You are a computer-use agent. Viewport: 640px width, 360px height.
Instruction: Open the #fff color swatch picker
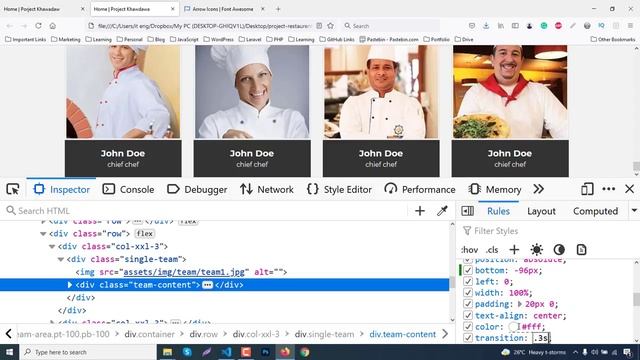(x=513, y=327)
